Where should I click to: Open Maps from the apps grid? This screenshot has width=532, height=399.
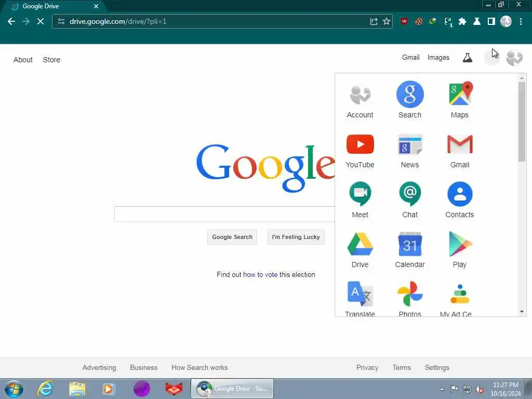tap(460, 100)
